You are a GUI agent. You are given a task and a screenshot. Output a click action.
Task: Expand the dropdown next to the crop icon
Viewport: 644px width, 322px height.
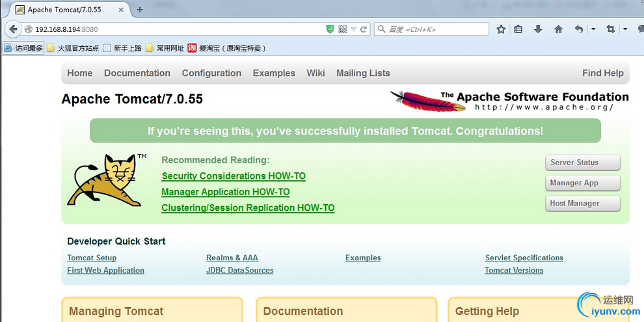pyautogui.click(x=625, y=29)
